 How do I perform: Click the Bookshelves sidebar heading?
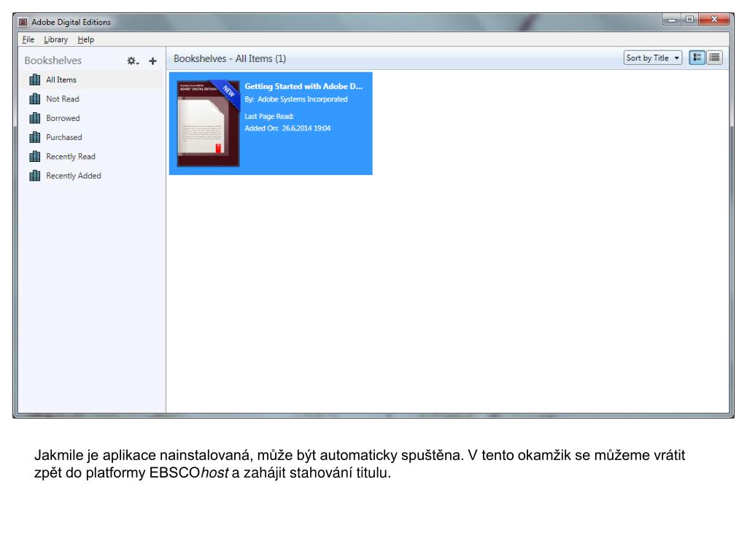53,61
